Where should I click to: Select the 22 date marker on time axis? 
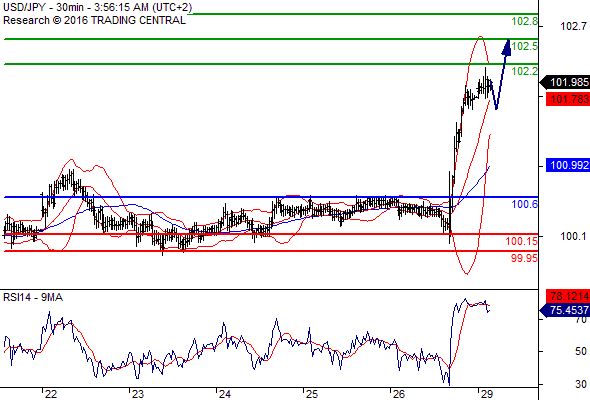click(x=50, y=394)
